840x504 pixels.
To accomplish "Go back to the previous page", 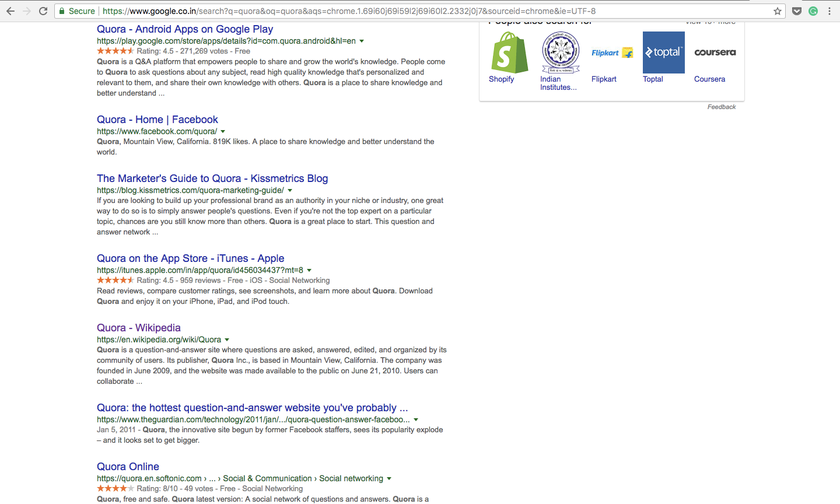I will pyautogui.click(x=10, y=11).
